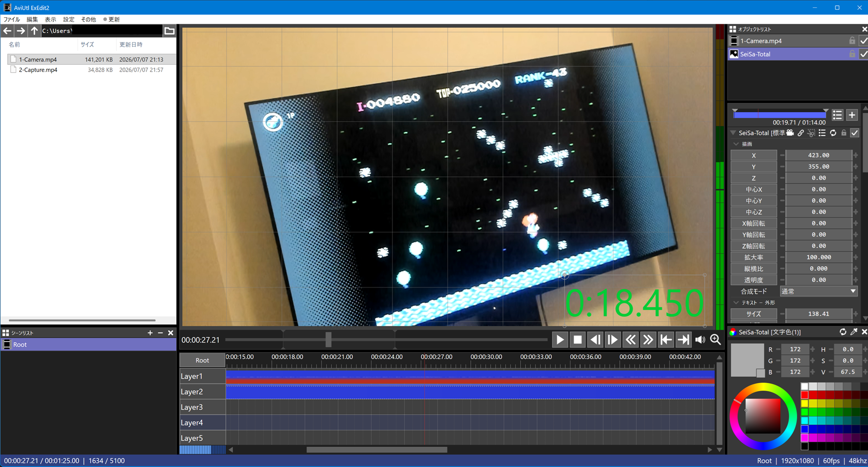The width and height of the screenshot is (868, 467).
Task: Click the scissors icon in the SeiSa-Total header
Action: [811, 133]
